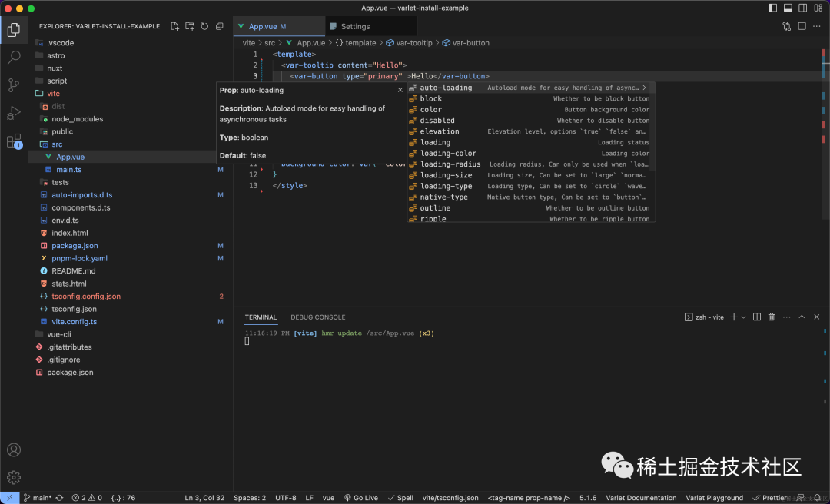Open the Source Control view
This screenshot has width=830, height=504.
tap(14, 85)
